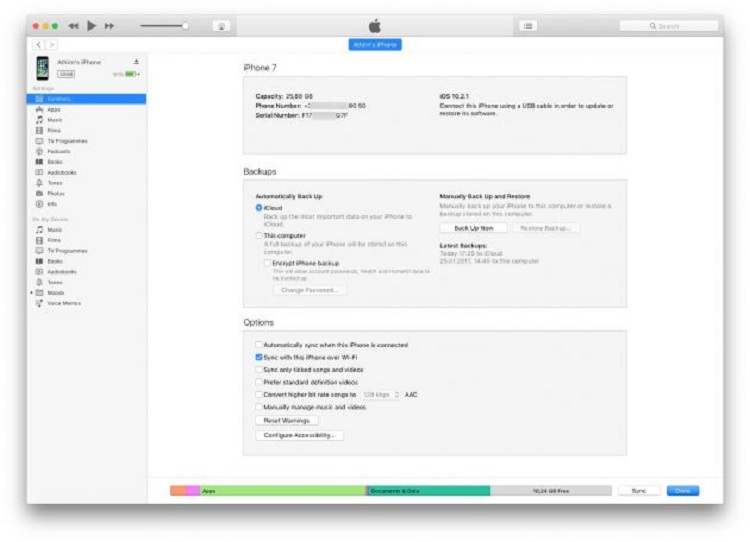
Task: Expand the Moods folder disclosure triangle
Action: click(31, 292)
